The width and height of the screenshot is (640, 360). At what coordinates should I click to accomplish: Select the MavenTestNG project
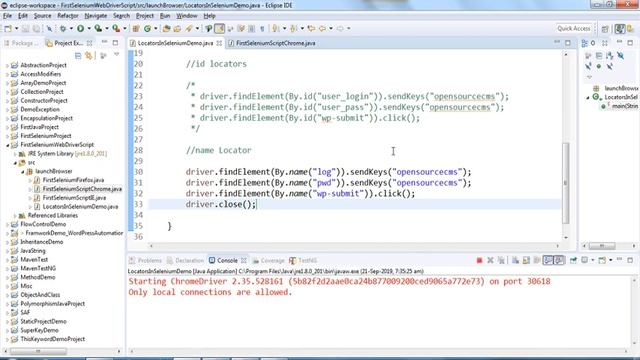[38, 269]
